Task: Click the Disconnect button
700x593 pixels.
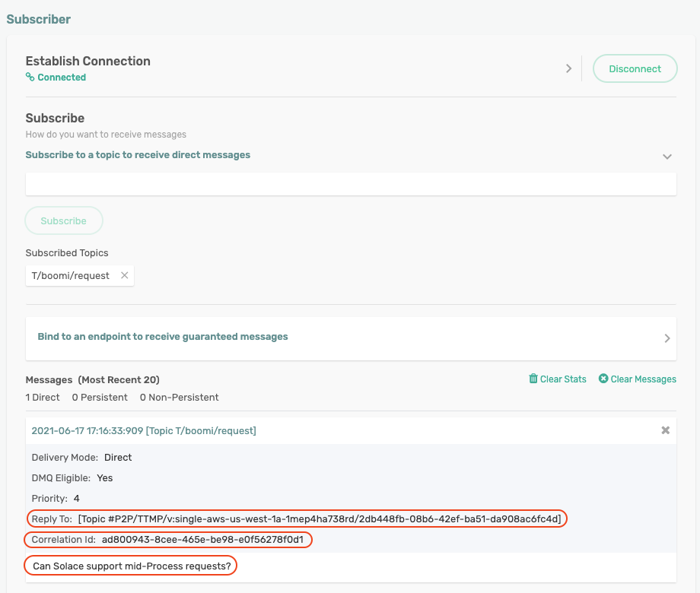Action: 635,68
